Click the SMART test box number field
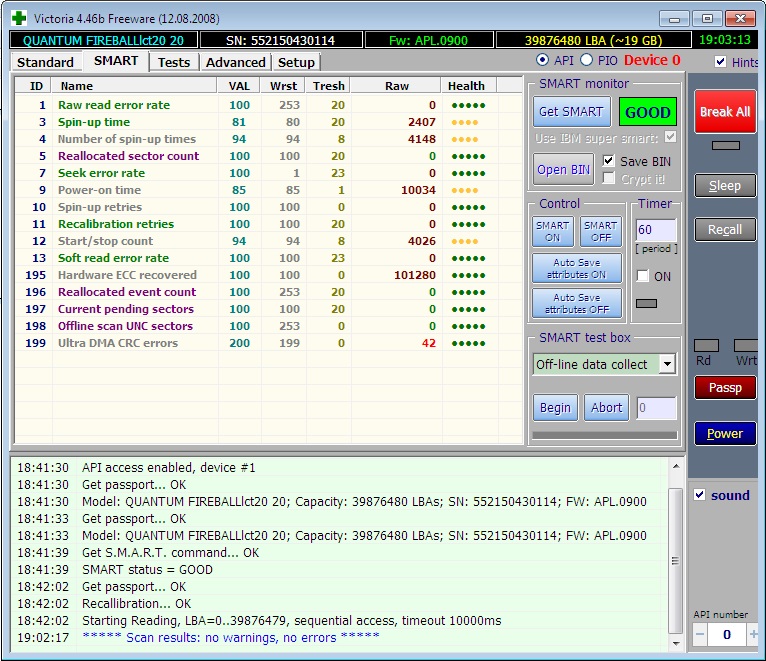Screen dimensions: 766x661 tap(657, 407)
